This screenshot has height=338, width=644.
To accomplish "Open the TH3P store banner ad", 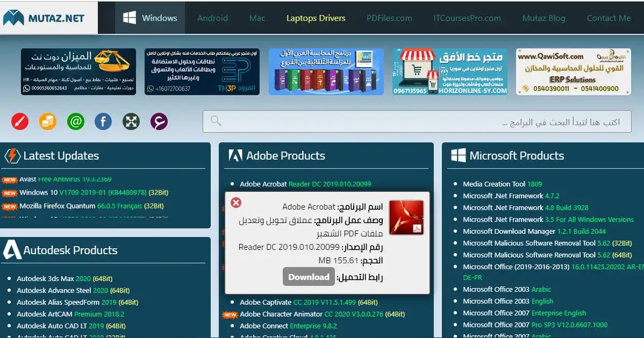I will click(x=202, y=71).
